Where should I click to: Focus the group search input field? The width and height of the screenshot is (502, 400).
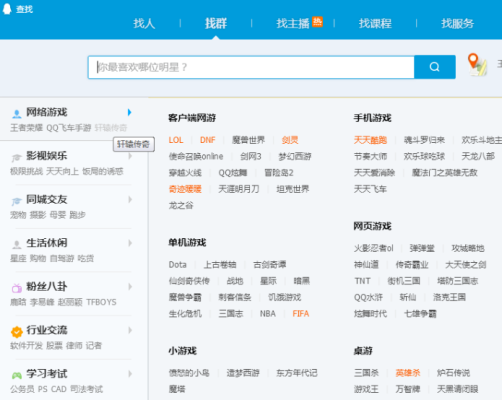click(251, 67)
